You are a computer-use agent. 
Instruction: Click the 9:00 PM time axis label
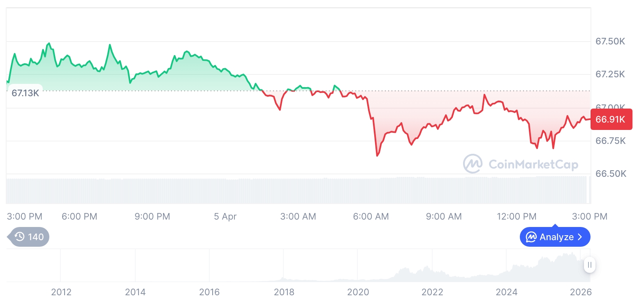click(x=152, y=216)
